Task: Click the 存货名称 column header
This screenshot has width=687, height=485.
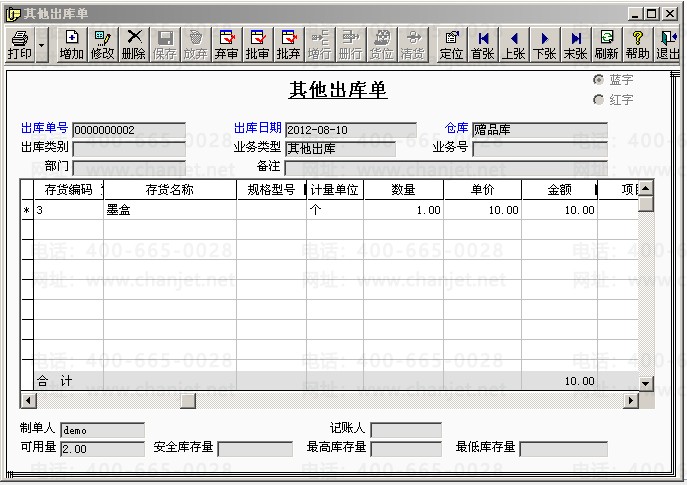Action: click(170, 190)
